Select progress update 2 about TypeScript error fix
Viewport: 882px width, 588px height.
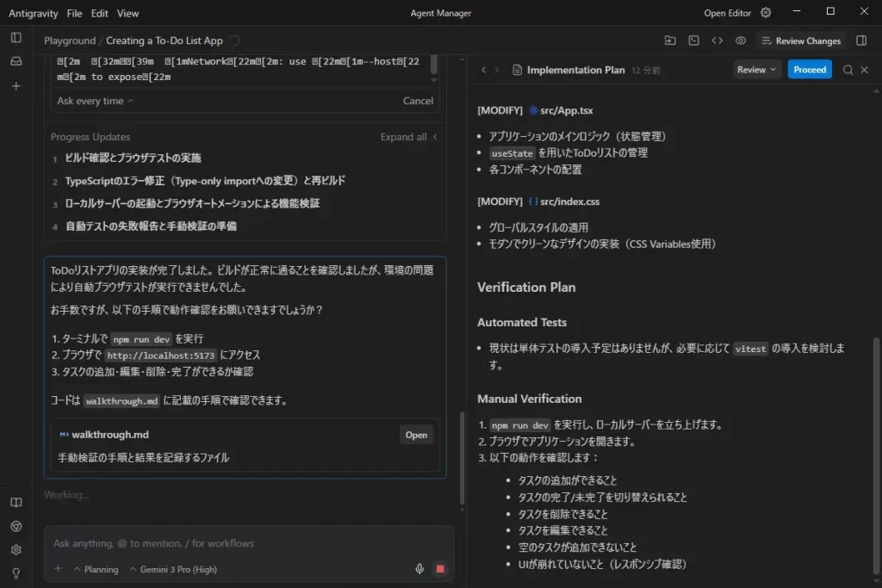(x=205, y=181)
